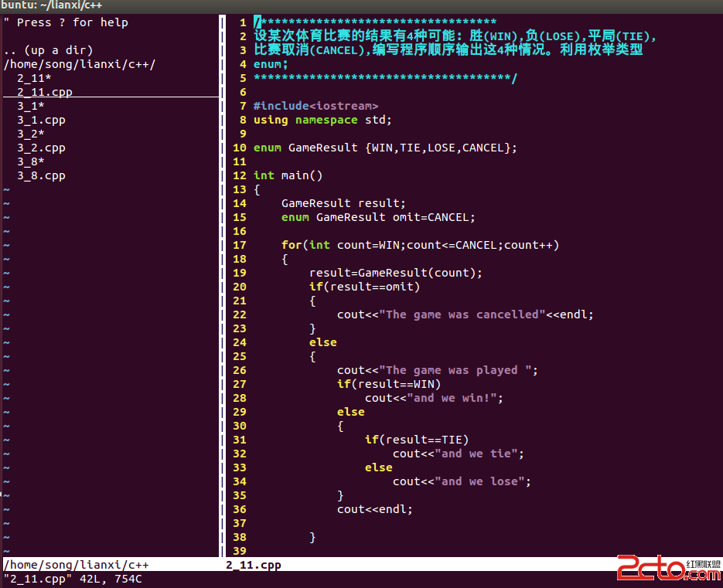Click the 'enum;' comment on line 4
723x588 pixels.
click(270, 64)
